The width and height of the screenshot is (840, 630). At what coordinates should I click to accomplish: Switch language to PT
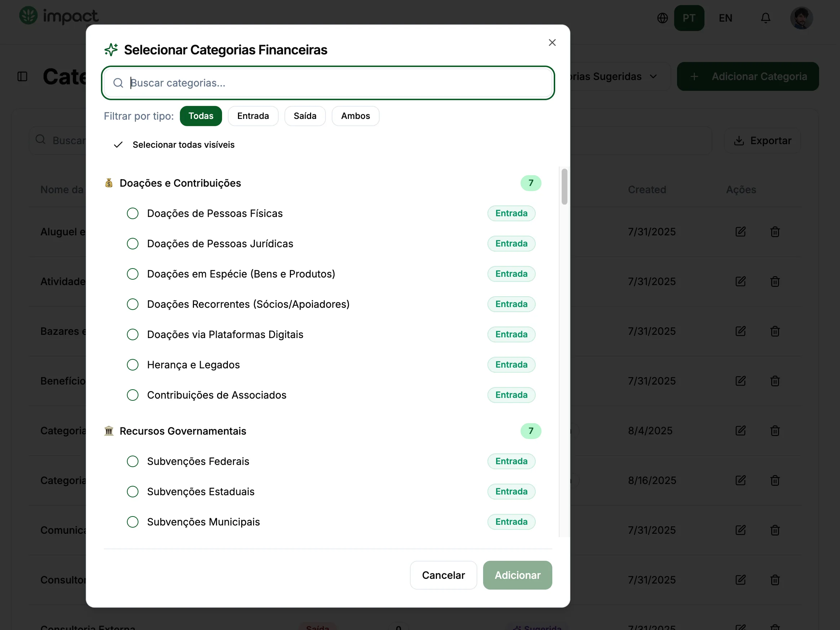coord(689,18)
